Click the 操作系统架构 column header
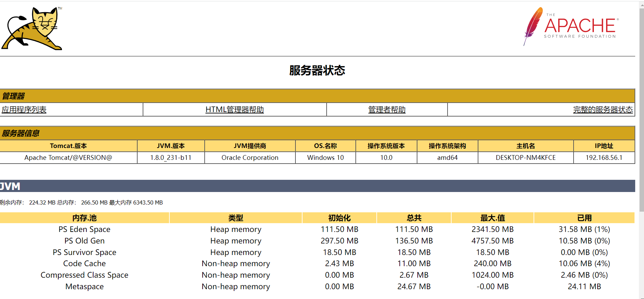The width and height of the screenshot is (644, 299). pyautogui.click(x=448, y=146)
